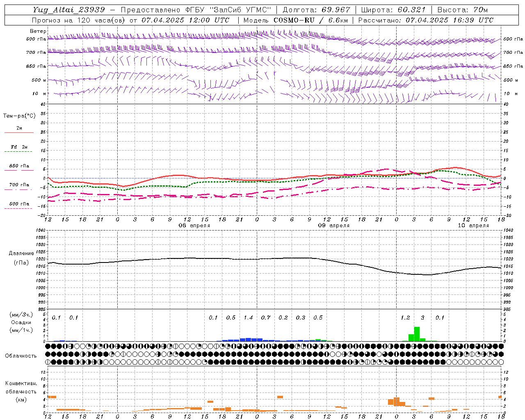Image resolution: width=525 pixels, height=420 pixels.
Task: Click the Высота: 70м header field
Action: [x=463, y=9]
